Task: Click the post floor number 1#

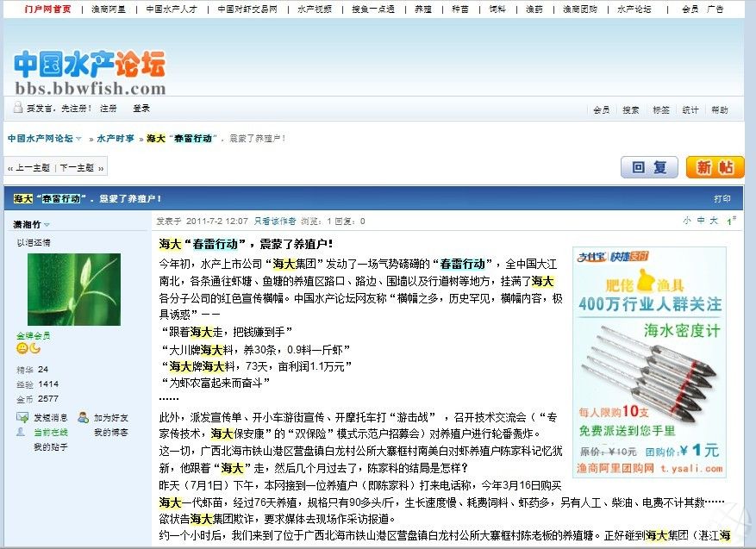Action: pyautogui.click(x=731, y=221)
